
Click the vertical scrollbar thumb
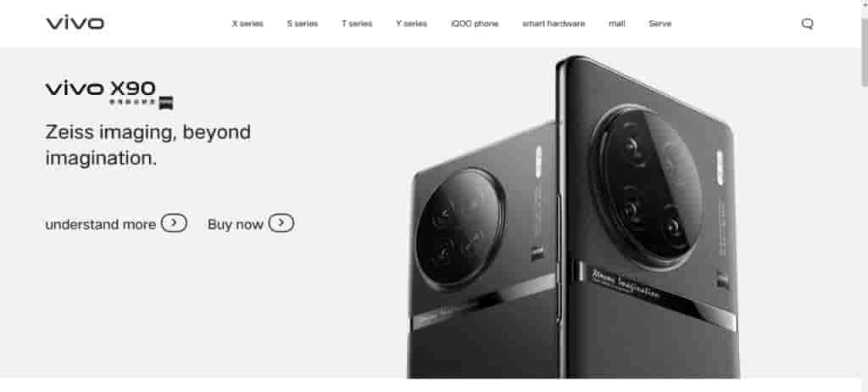coord(864,48)
